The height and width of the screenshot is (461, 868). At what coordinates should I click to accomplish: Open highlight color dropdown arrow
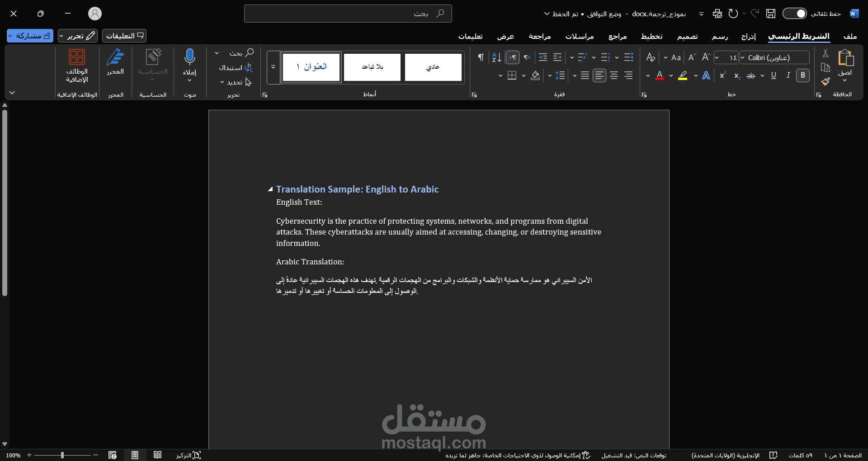pyautogui.click(x=671, y=75)
